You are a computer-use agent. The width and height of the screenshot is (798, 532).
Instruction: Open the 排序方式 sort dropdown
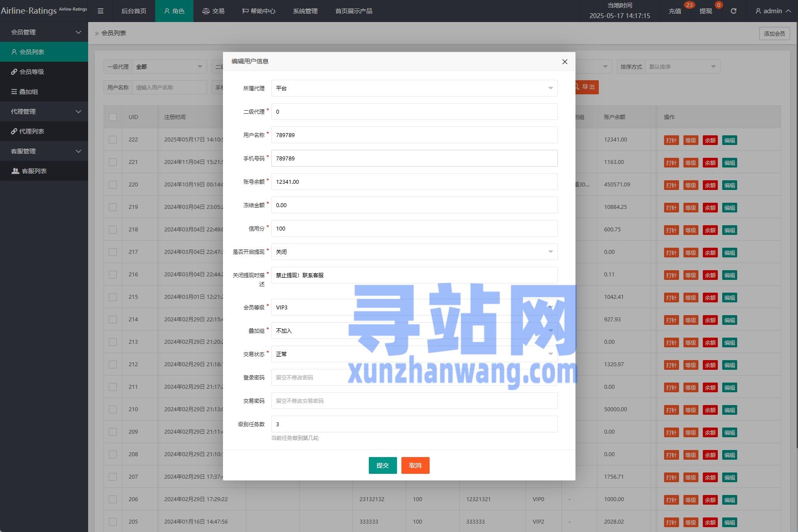tap(683, 67)
